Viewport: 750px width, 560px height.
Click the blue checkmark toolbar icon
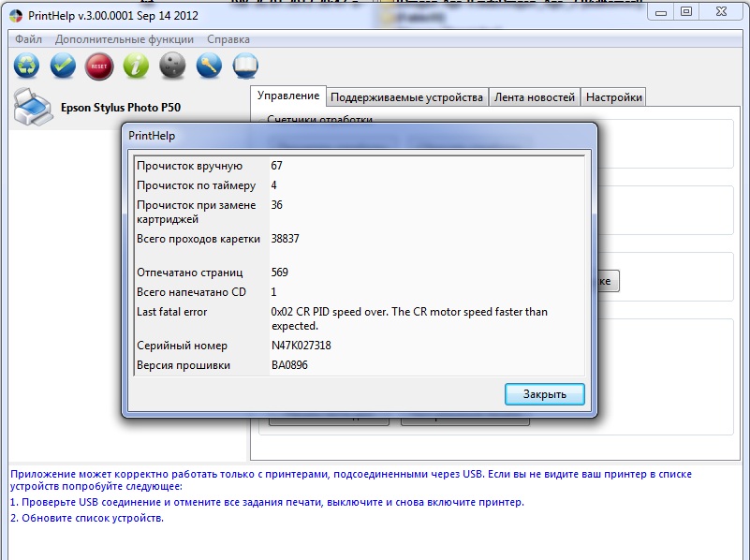pos(63,66)
